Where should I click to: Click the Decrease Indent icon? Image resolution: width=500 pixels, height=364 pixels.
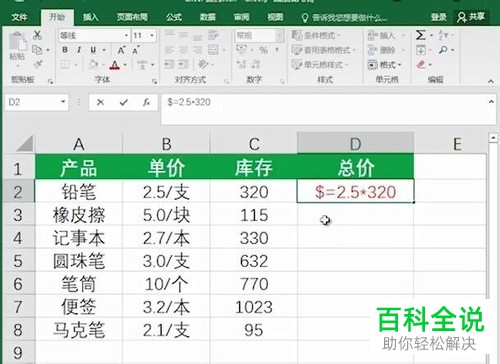click(169, 64)
